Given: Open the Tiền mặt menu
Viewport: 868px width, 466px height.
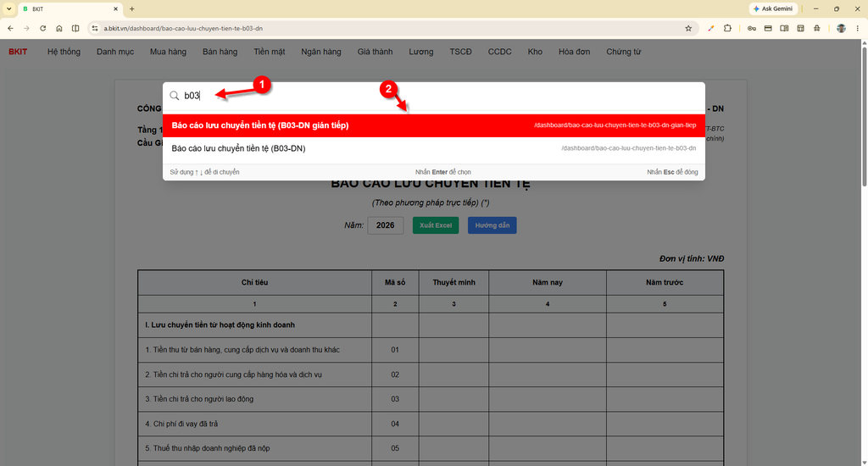Looking at the screenshot, I should tap(269, 52).
